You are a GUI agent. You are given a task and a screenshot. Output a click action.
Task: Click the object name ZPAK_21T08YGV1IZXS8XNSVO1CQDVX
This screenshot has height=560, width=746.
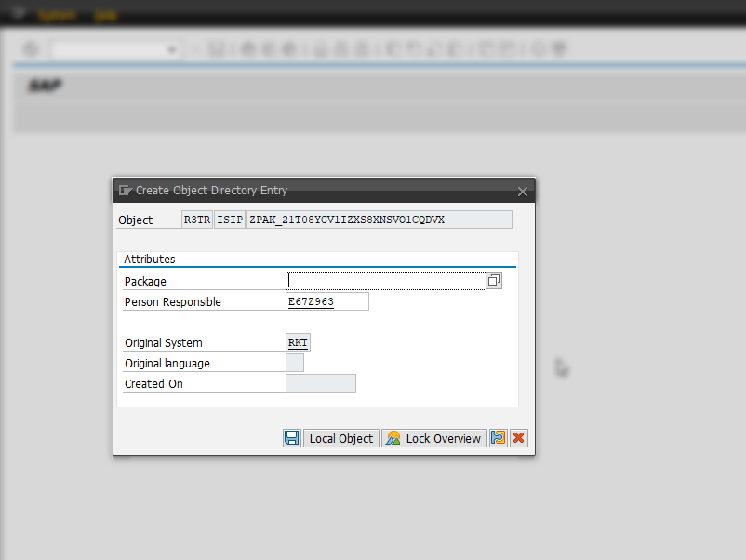pyautogui.click(x=380, y=220)
